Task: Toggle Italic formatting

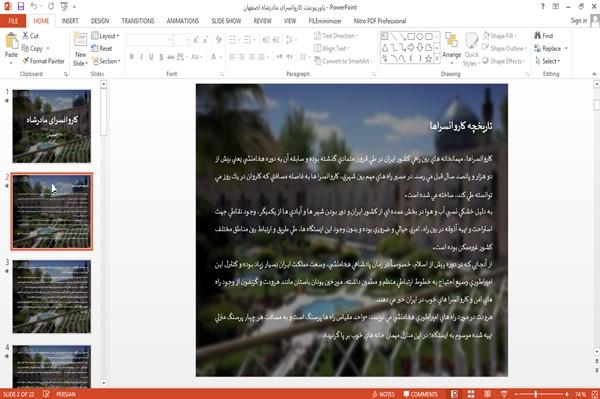Action: (x=142, y=57)
